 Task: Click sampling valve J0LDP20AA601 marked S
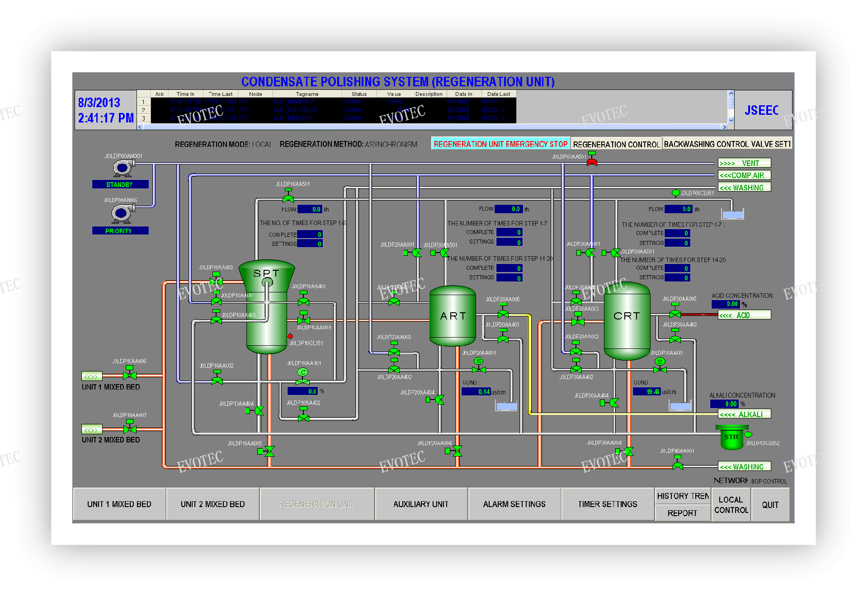coord(479,366)
